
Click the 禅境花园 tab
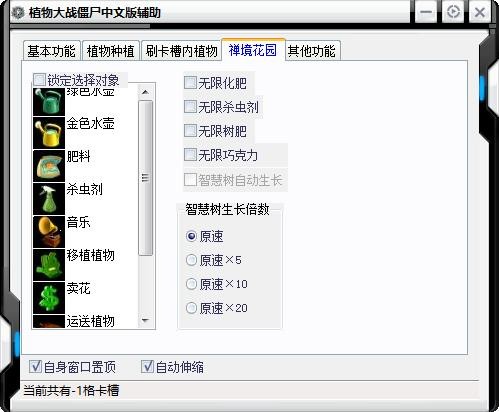[x=253, y=50]
